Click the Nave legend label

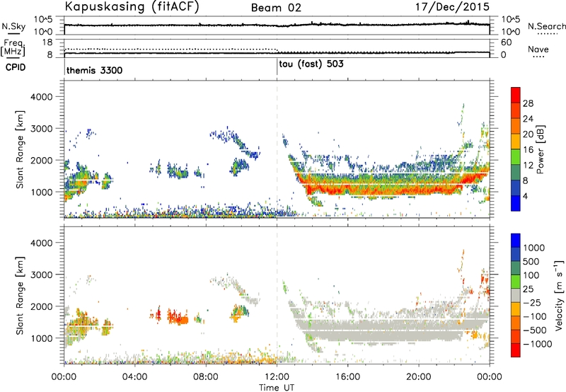(538, 50)
